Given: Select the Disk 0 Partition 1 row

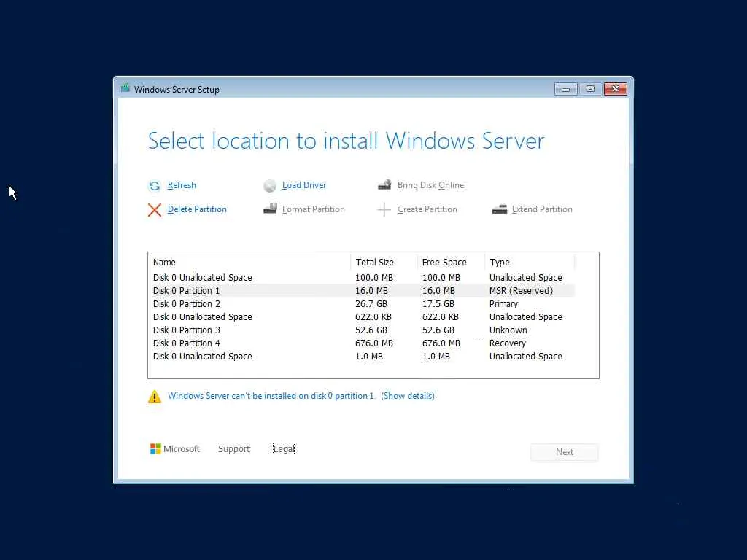Looking at the screenshot, I should [362, 290].
